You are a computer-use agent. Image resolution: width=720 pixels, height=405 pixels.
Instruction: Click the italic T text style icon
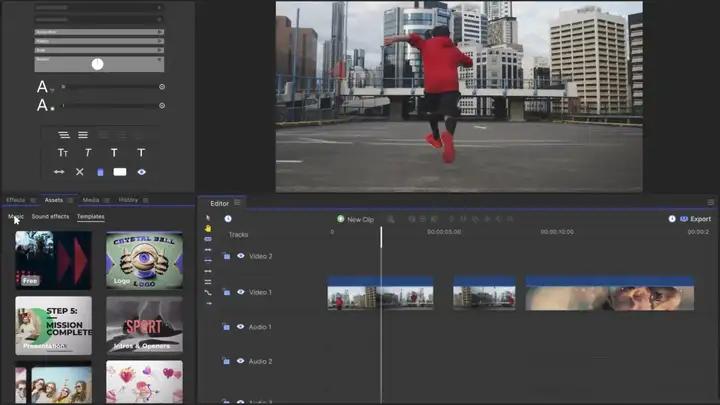(88, 153)
